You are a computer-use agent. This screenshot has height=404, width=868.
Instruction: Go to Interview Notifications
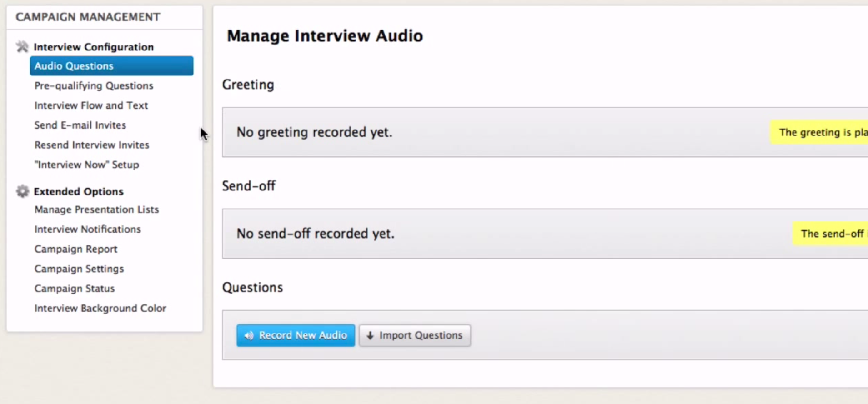click(88, 229)
